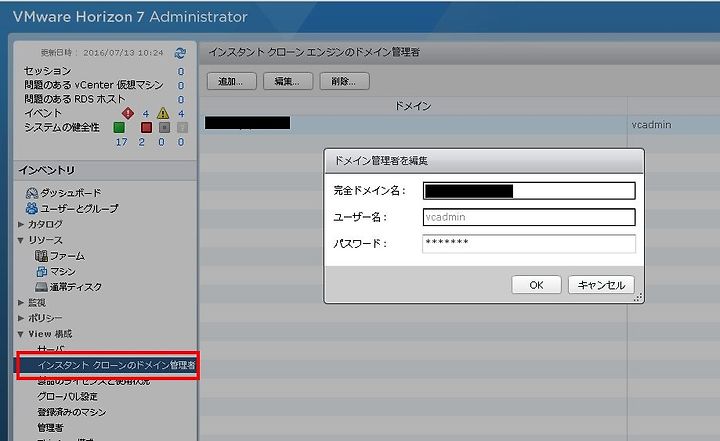Click the 削除... button

coord(344,81)
